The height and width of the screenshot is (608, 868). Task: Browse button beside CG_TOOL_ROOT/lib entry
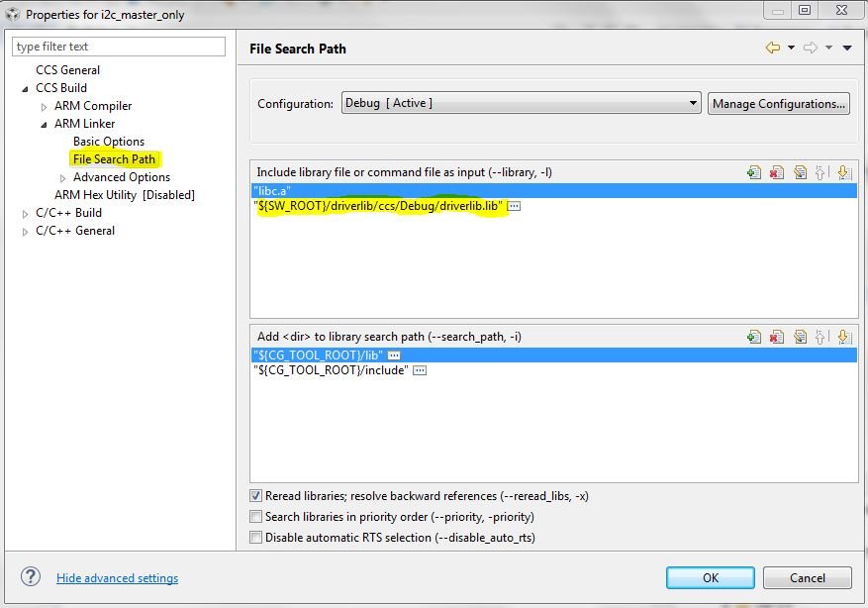coord(394,355)
